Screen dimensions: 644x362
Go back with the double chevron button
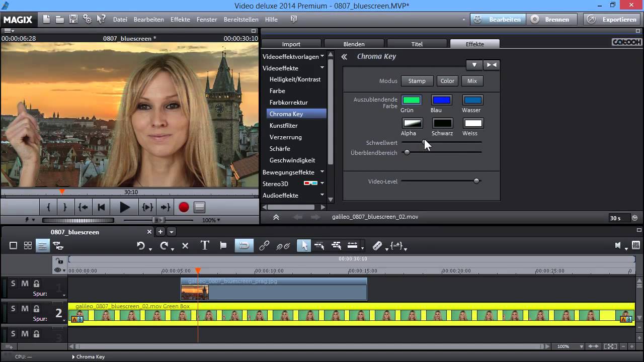click(x=344, y=57)
